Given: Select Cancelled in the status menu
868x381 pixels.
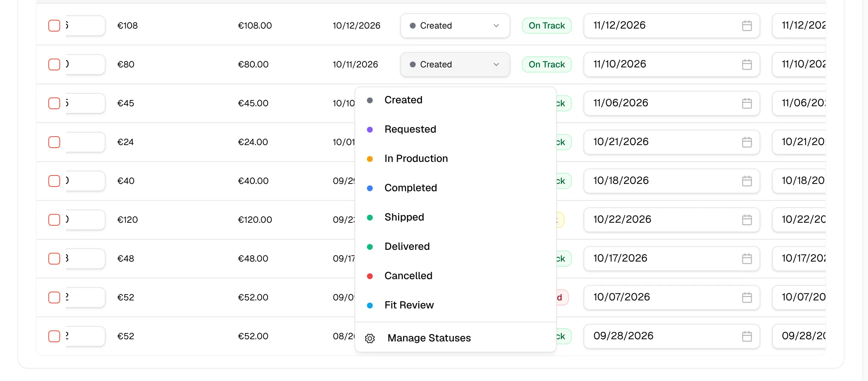Looking at the screenshot, I should tap(455, 276).
